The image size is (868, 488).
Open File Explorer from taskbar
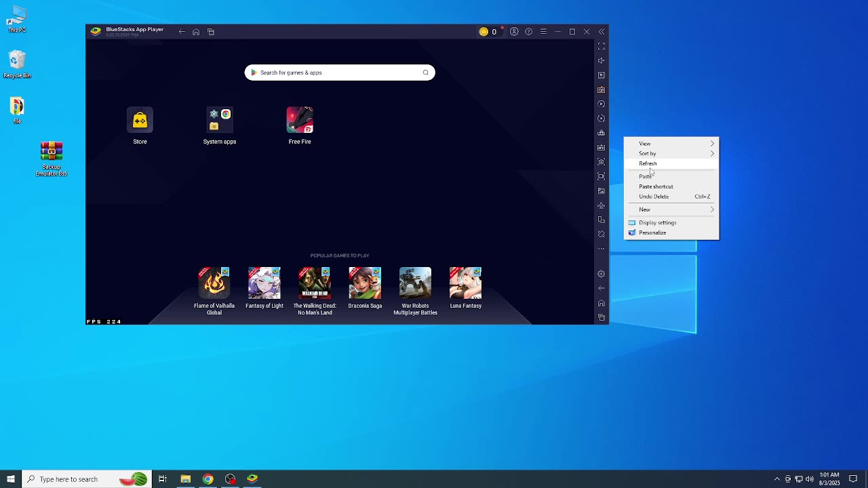tap(185, 479)
